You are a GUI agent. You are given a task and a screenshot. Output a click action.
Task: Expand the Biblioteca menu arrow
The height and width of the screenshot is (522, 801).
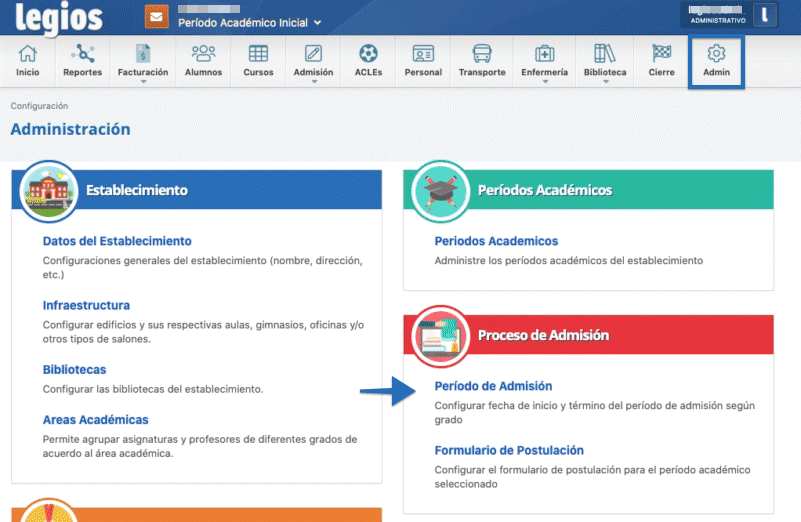point(606,82)
